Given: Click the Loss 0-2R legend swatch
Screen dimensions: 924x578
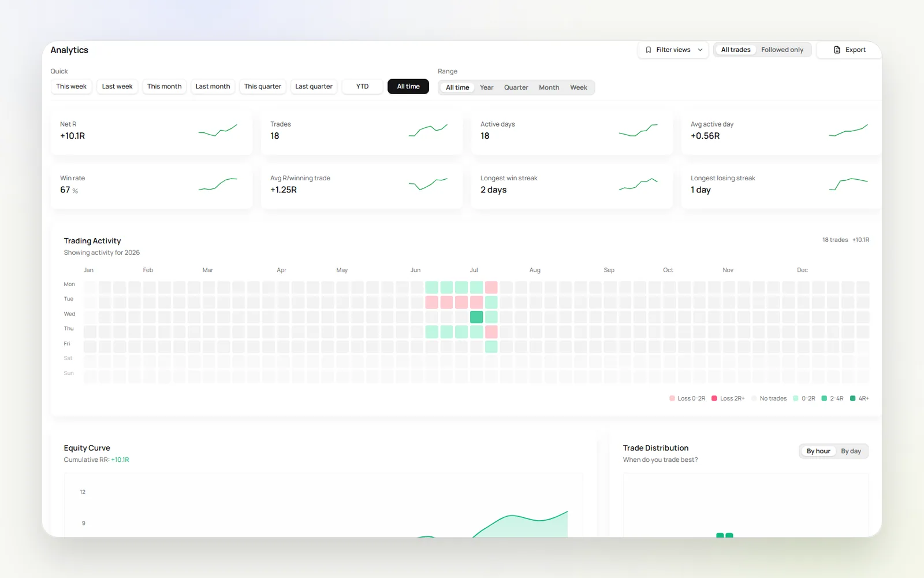Looking at the screenshot, I should point(672,398).
